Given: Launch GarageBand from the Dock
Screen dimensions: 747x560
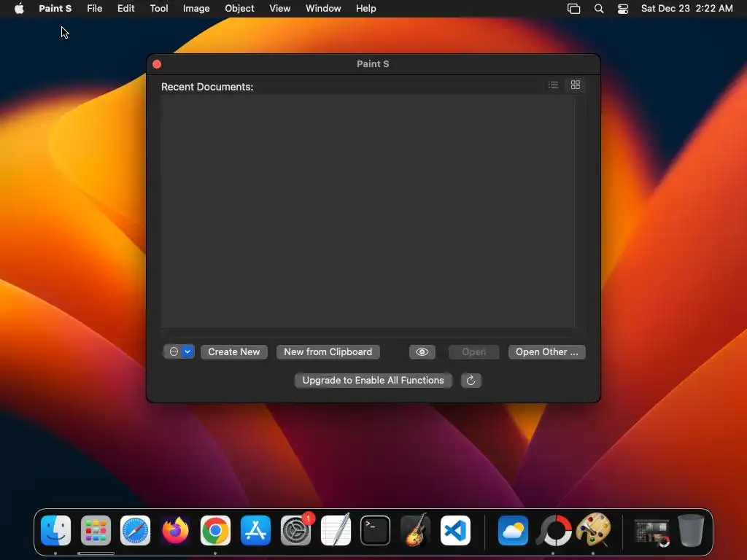Looking at the screenshot, I should click(x=415, y=529).
